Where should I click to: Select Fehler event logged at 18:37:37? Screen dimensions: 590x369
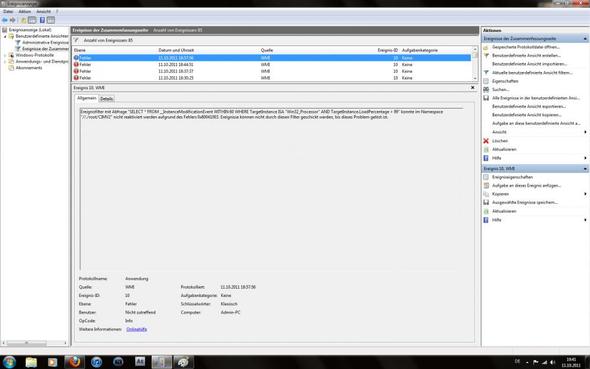point(272,71)
